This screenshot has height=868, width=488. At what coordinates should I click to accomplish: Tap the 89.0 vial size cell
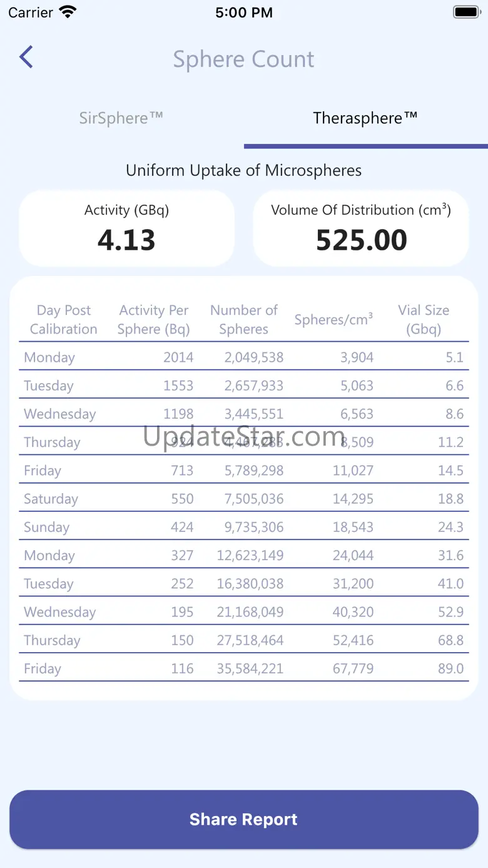point(450,668)
